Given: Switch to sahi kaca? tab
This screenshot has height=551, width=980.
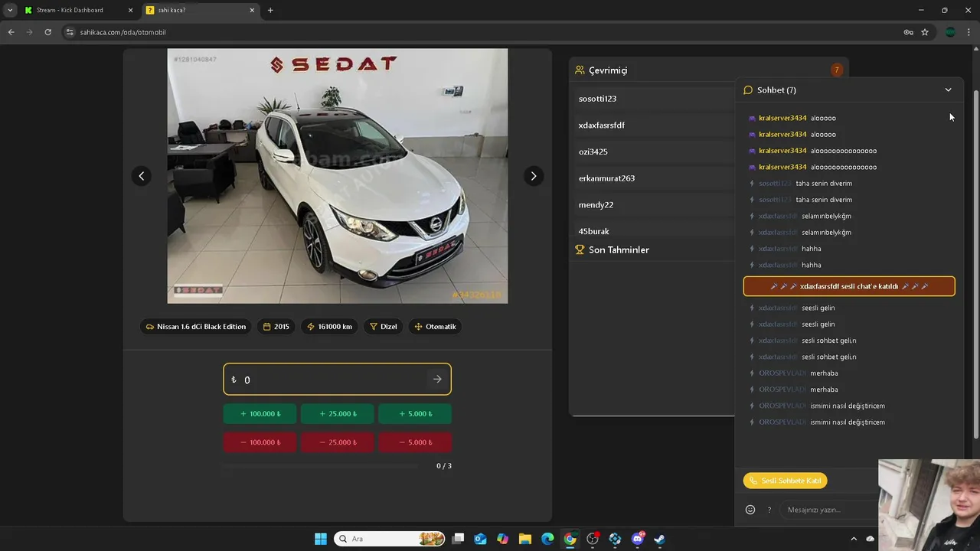Looking at the screenshot, I should click(201, 10).
